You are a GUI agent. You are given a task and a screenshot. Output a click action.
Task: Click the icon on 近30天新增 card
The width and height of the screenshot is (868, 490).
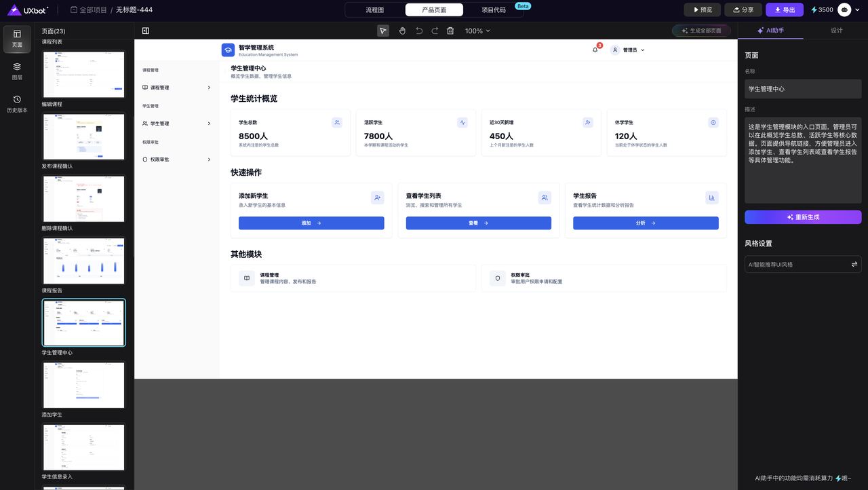588,122
